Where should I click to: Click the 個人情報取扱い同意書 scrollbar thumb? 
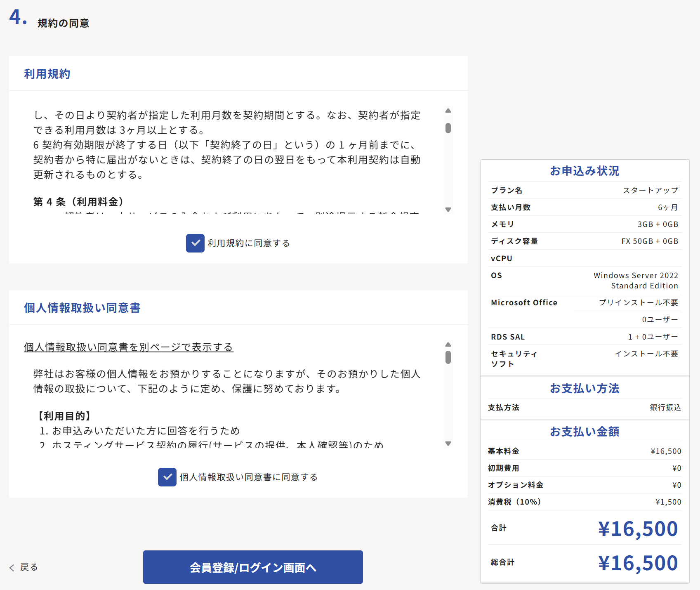point(448,357)
